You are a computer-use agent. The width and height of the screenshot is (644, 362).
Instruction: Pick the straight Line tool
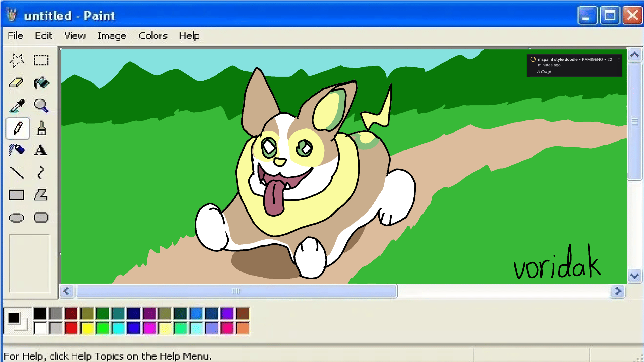(x=17, y=173)
